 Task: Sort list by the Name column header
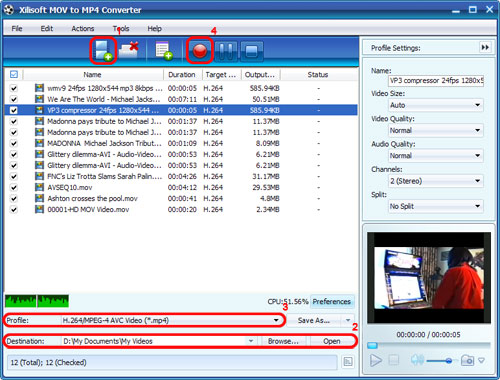coord(93,75)
